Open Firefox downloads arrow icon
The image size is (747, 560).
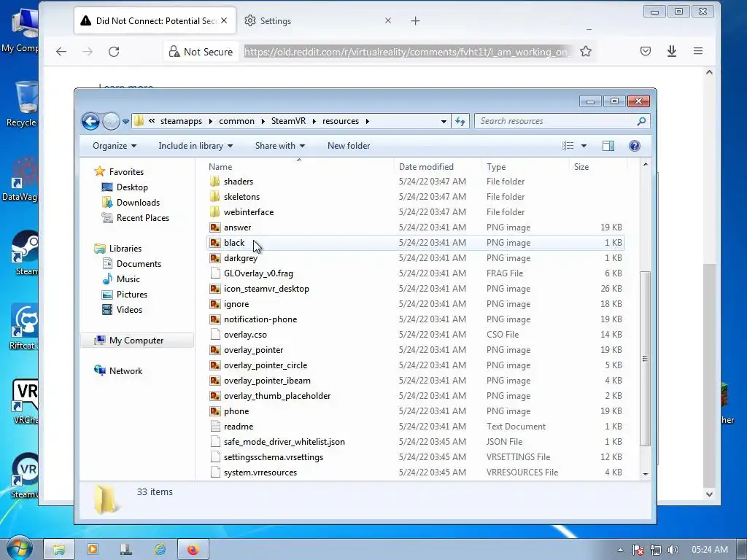coord(672,51)
